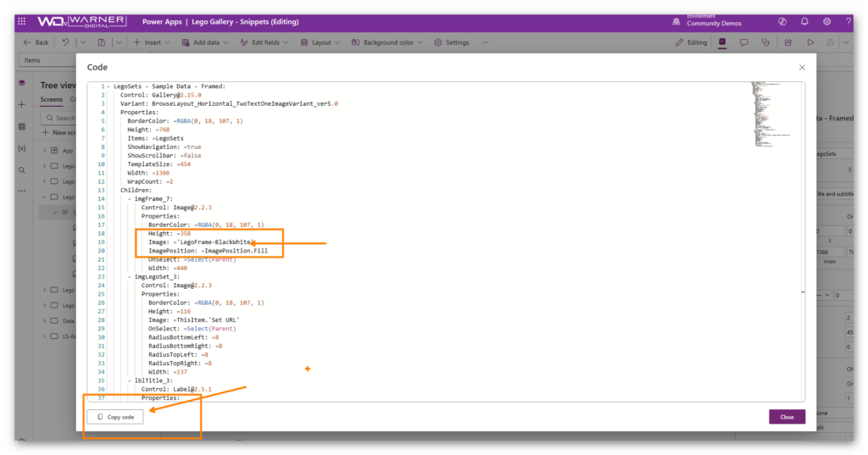Click line 'ShowNavigation: =true'
Image resolution: width=868 pixels, height=455 pixels.
pyautogui.click(x=164, y=147)
